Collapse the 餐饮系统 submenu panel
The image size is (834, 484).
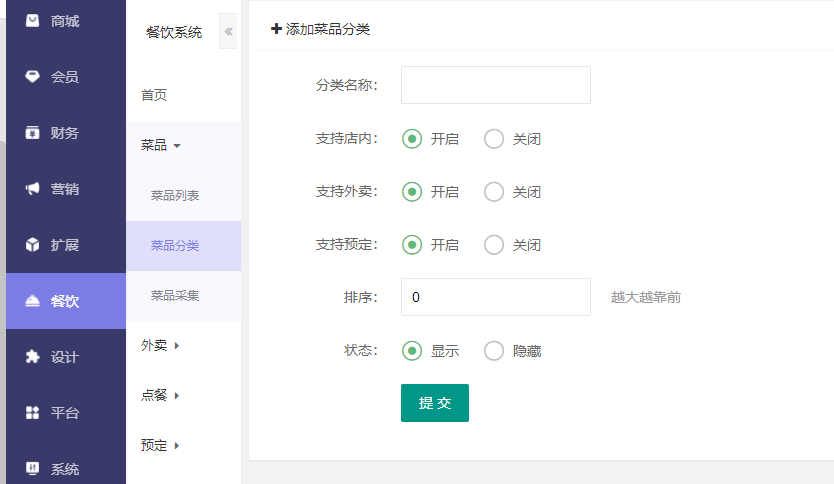pos(228,32)
